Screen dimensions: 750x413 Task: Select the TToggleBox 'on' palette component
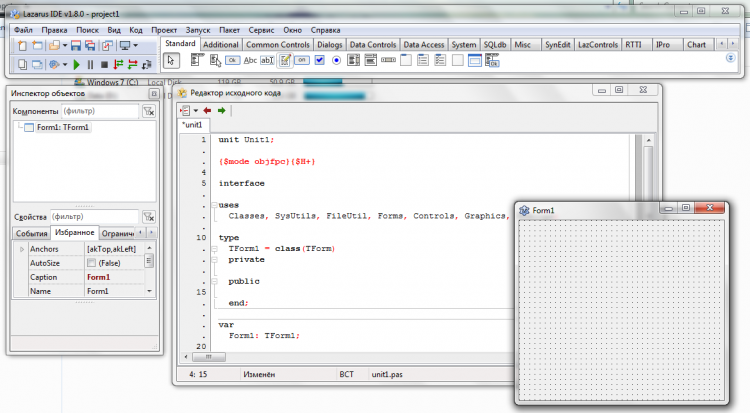(x=301, y=61)
